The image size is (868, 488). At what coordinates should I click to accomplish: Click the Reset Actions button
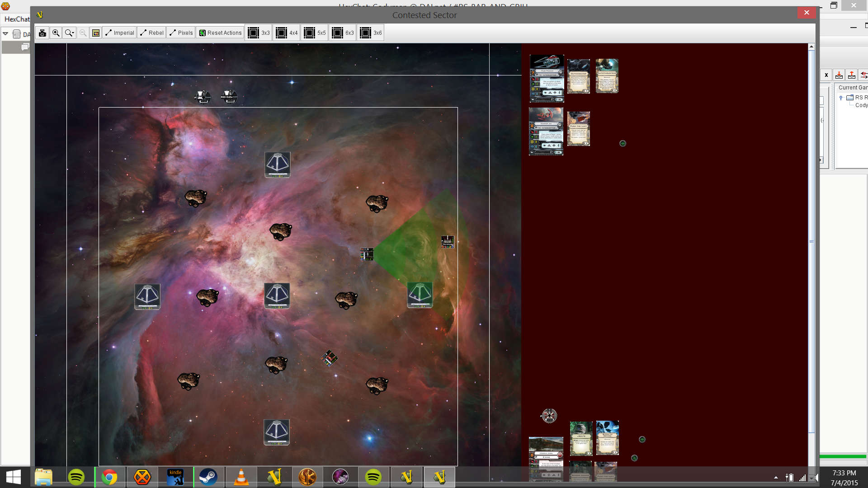coord(221,33)
